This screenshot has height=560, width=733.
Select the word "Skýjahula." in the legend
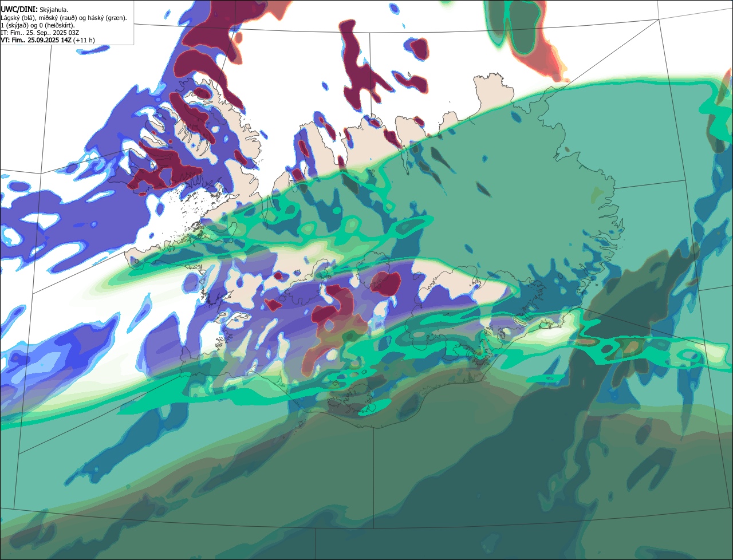[x=54, y=10]
